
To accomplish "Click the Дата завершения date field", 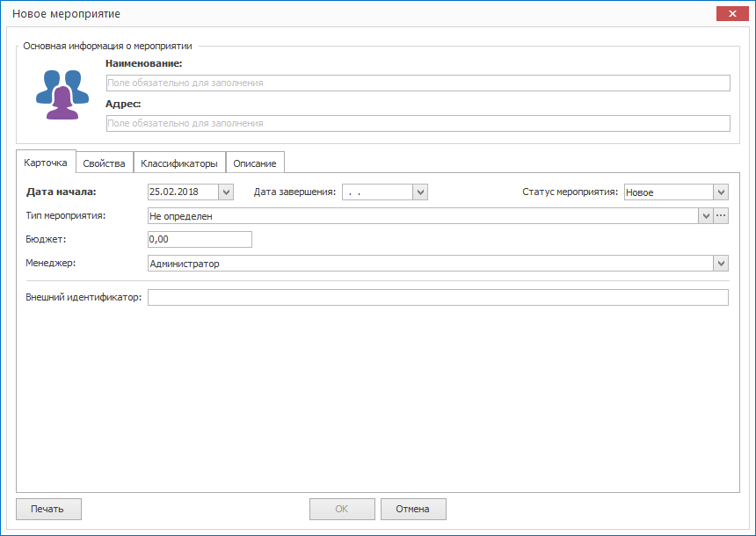I will click(377, 192).
